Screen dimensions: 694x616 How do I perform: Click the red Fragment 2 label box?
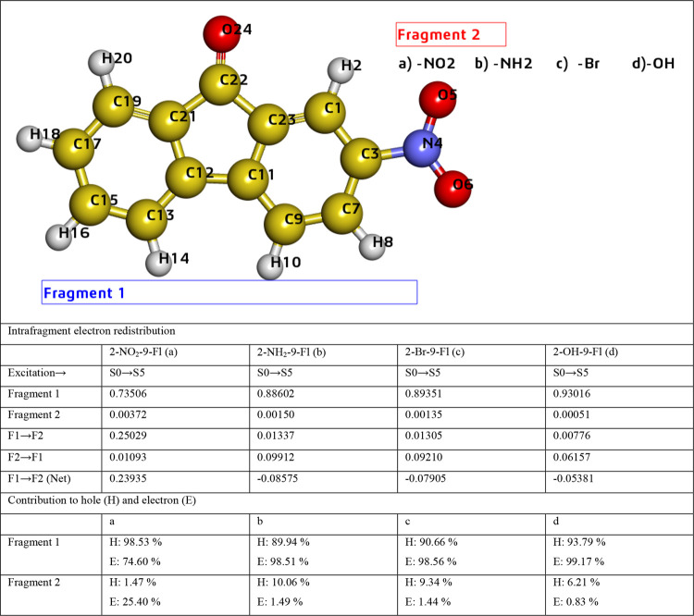coord(451,34)
